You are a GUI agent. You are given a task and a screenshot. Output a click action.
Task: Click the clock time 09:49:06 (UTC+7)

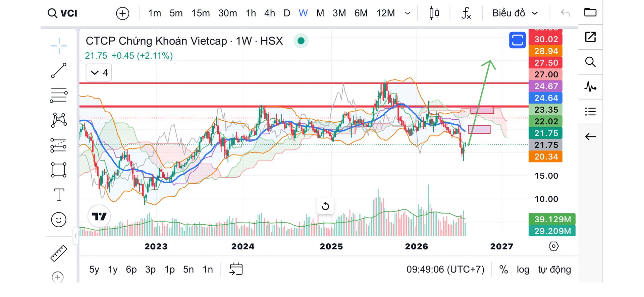[x=445, y=270]
